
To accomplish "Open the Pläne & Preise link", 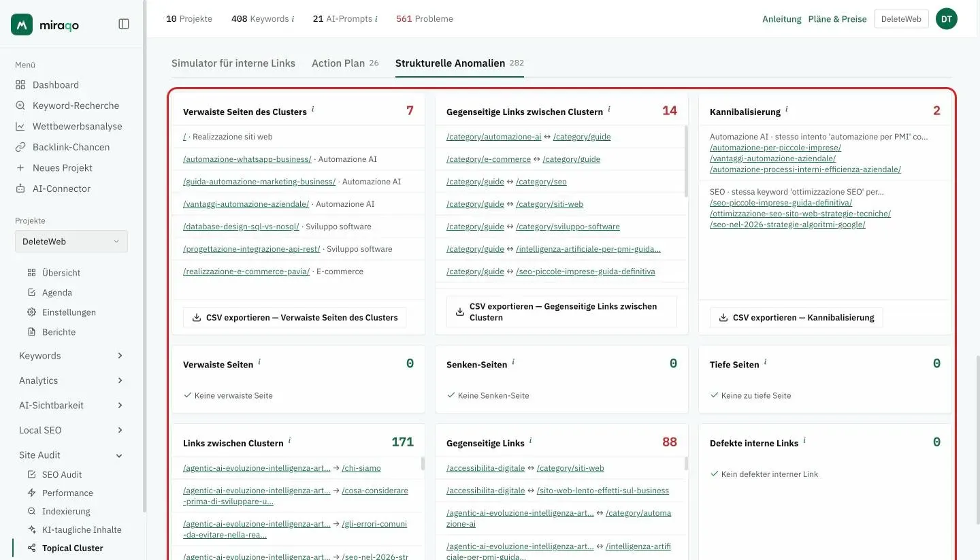I will coord(838,19).
